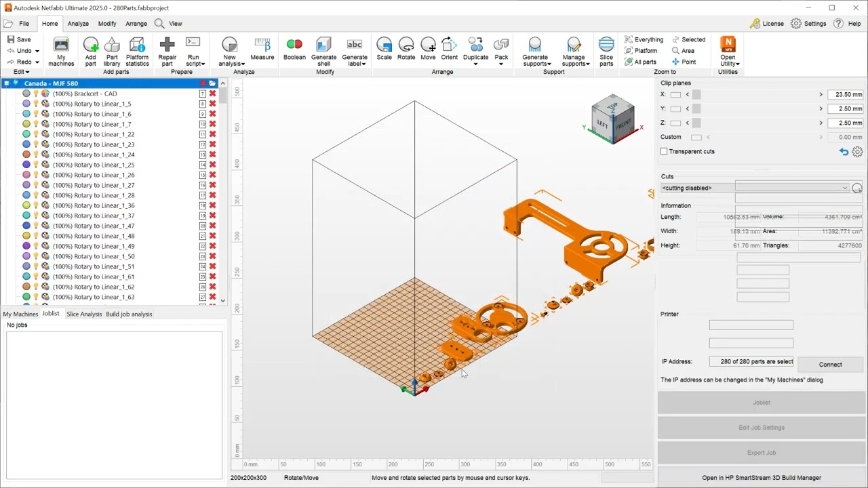Reset clip planes with blue undo arrow
868x488 pixels.
844,152
